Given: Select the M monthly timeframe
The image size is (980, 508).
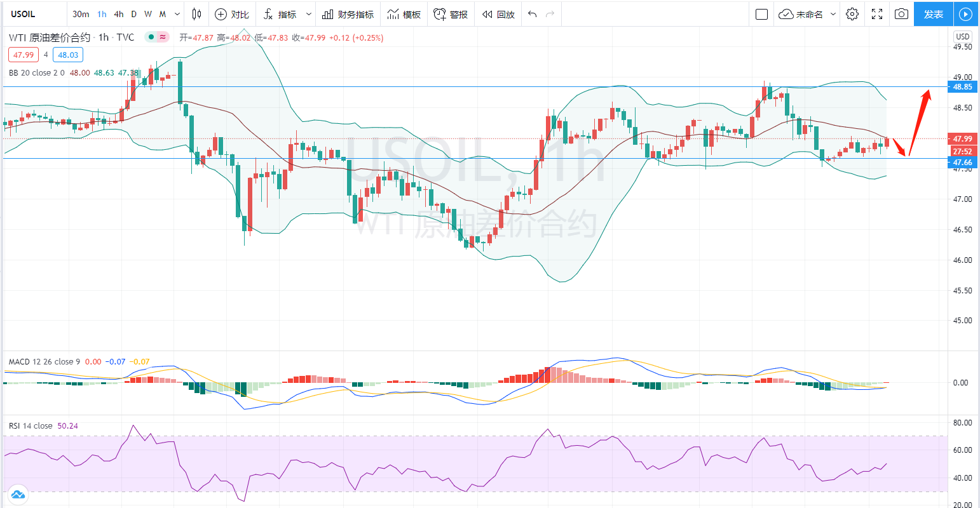Looking at the screenshot, I should point(163,14).
